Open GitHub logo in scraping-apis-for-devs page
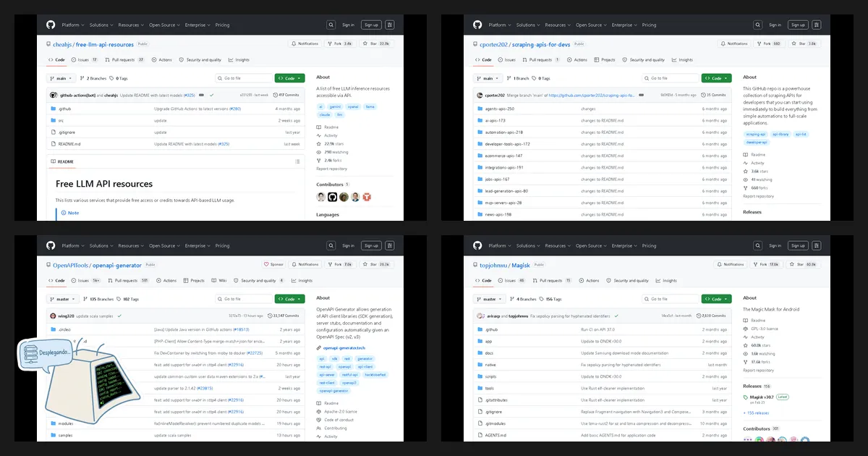 coord(477,25)
